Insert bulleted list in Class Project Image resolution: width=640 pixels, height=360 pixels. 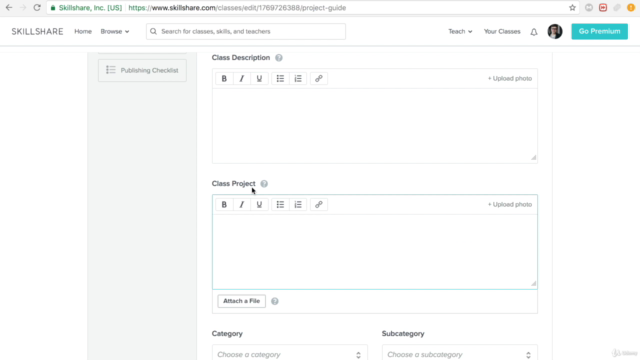(280, 204)
